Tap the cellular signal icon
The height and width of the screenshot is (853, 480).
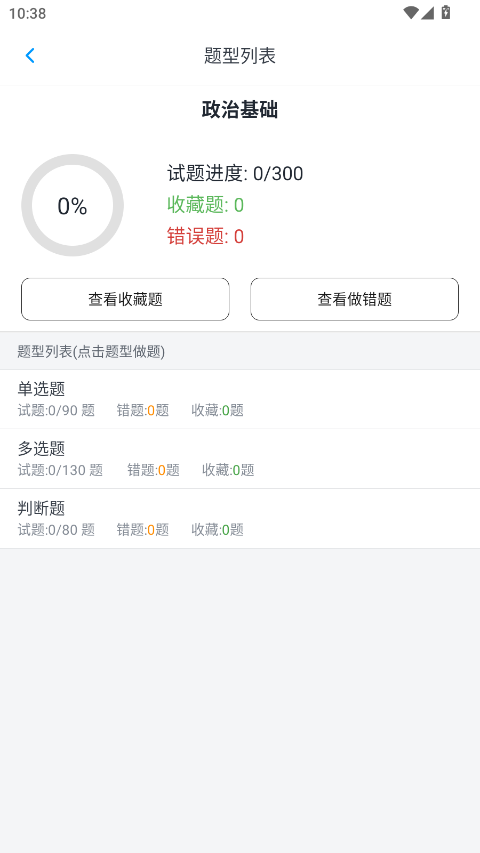click(427, 13)
